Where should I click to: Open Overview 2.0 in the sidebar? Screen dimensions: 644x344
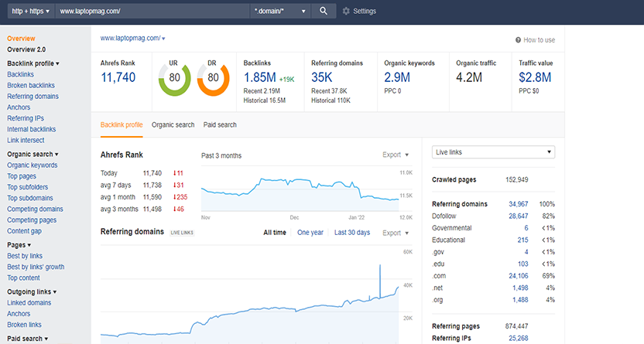click(x=26, y=49)
